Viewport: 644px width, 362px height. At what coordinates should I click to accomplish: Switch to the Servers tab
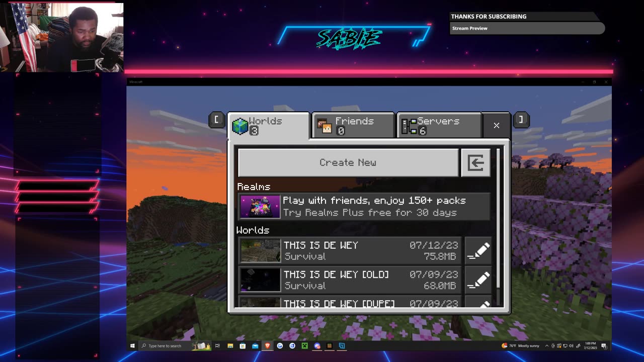[439, 125]
